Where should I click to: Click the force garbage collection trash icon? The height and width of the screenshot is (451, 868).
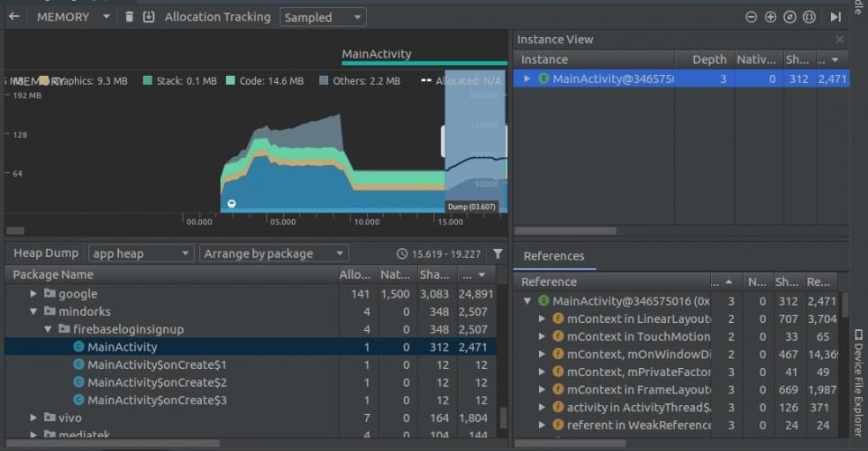click(130, 16)
